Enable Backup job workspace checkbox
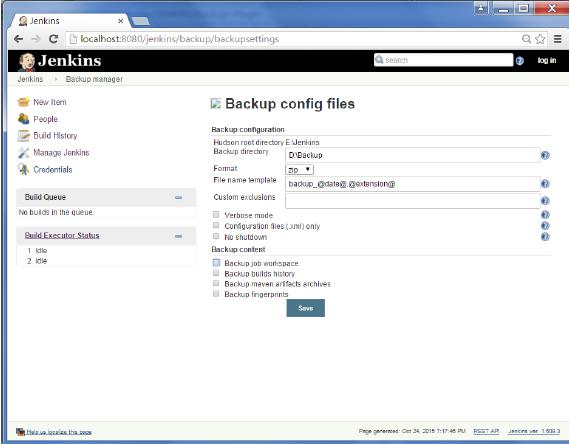 coord(216,263)
